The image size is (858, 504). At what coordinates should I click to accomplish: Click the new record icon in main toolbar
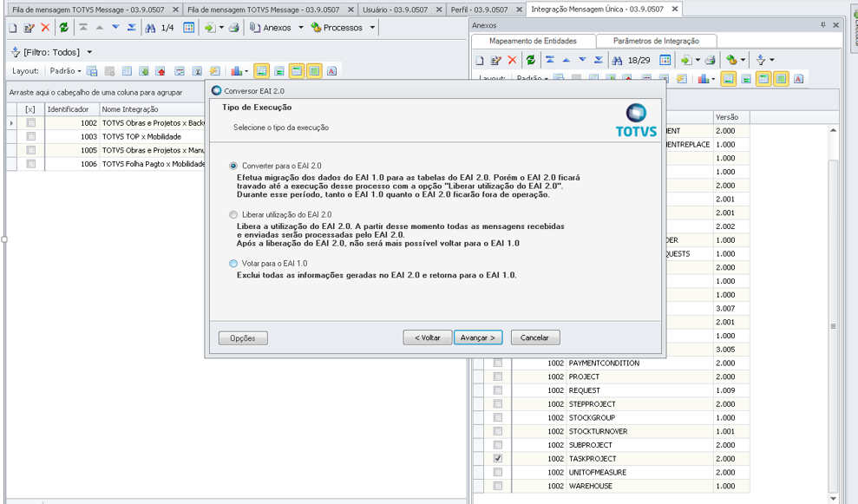[x=13, y=28]
